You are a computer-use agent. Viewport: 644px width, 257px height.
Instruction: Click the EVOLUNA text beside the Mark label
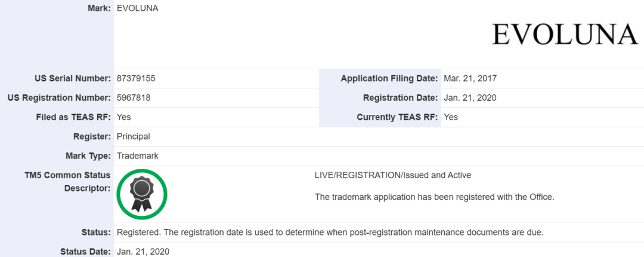138,8
